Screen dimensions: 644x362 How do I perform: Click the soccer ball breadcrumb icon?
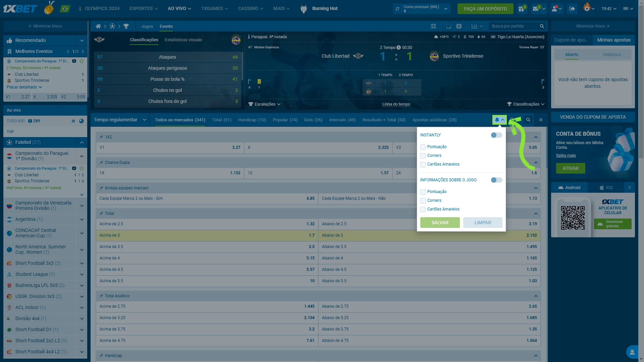pos(112,26)
